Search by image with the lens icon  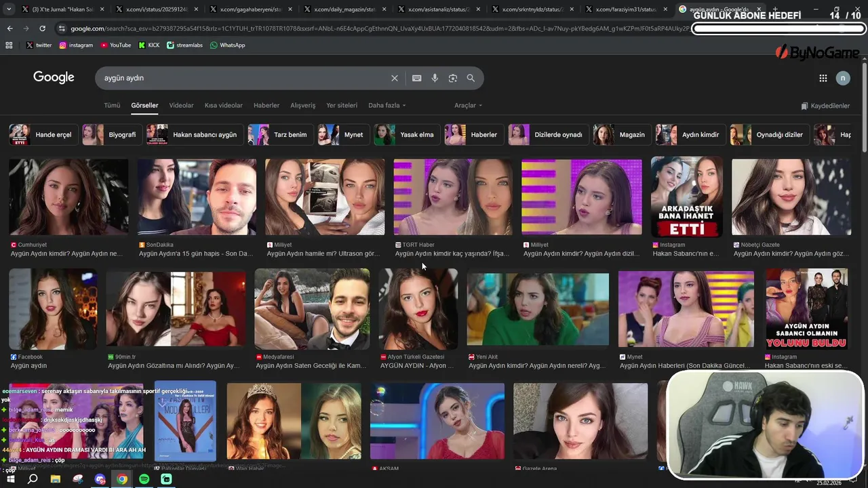point(453,78)
